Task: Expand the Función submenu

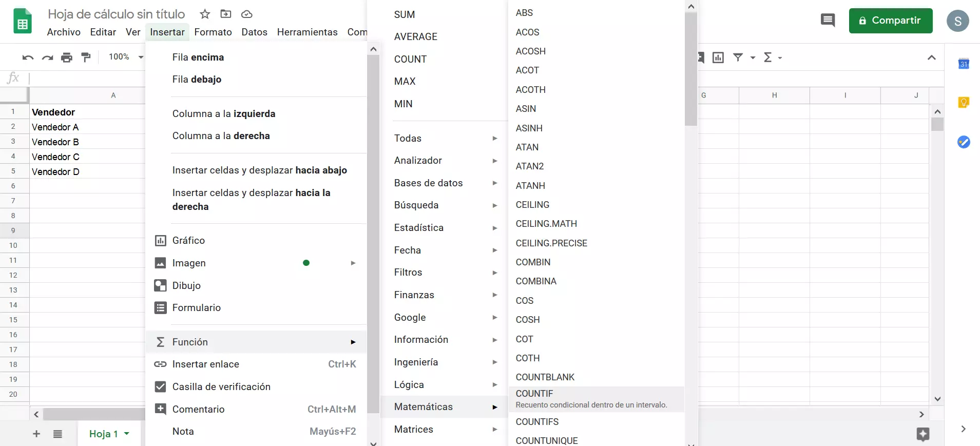Action: click(256, 342)
